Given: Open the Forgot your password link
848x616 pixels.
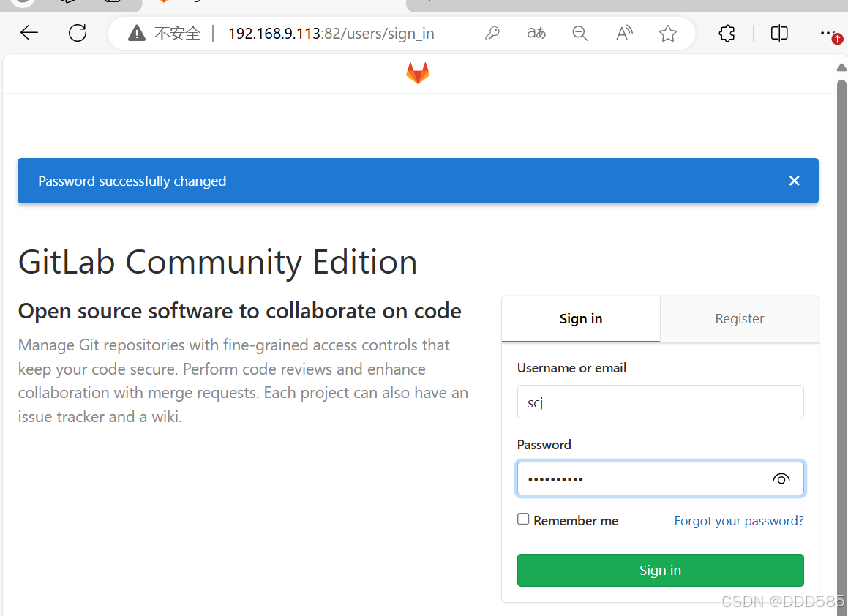Looking at the screenshot, I should pyautogui.click(x=739, y=521).
